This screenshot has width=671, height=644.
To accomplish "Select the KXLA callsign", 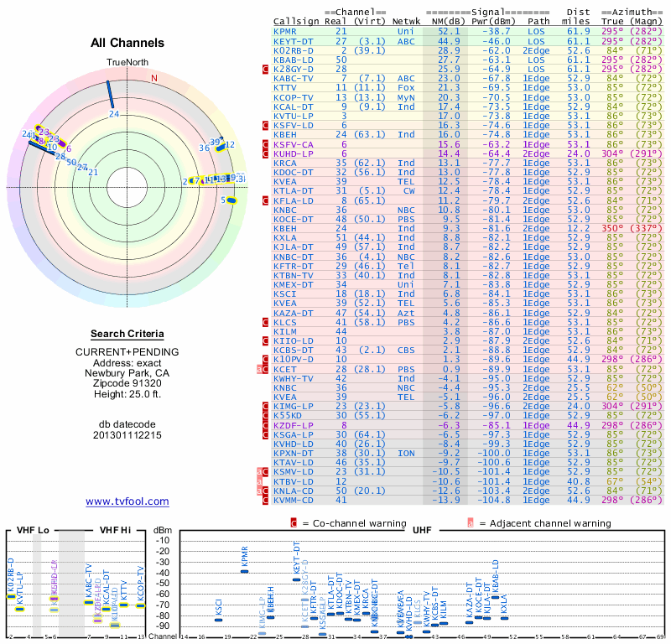I will click(x=283, y=237).
